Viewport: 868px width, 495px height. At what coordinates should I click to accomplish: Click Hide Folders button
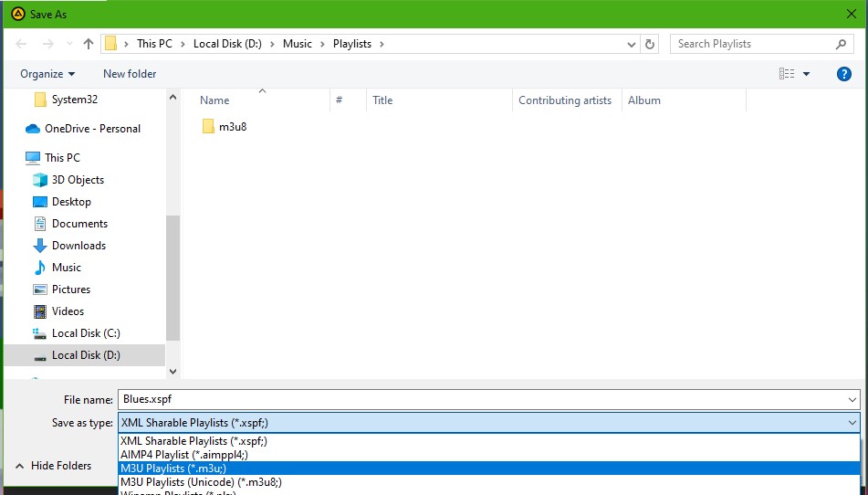(60, 466)
